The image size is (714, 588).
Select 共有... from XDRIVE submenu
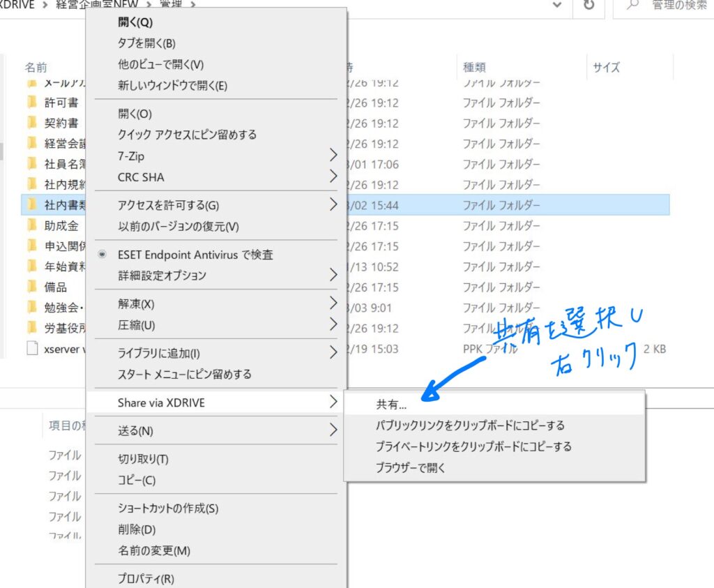coord(391,405)
